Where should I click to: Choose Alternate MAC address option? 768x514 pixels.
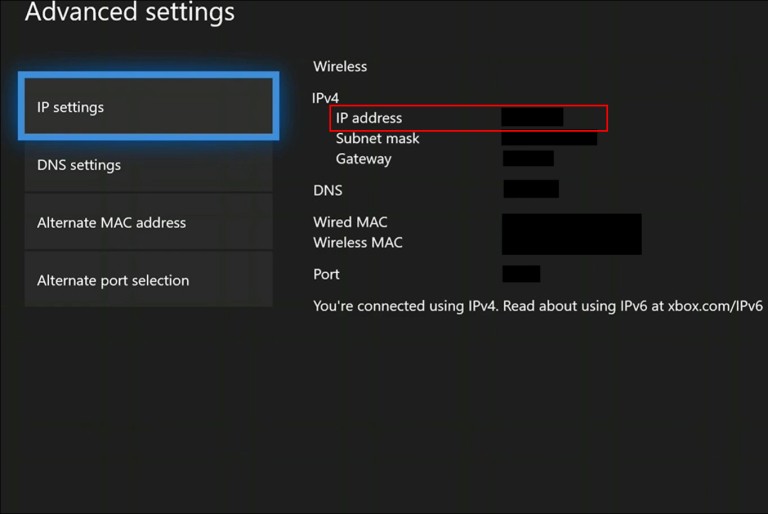[147, 223]
